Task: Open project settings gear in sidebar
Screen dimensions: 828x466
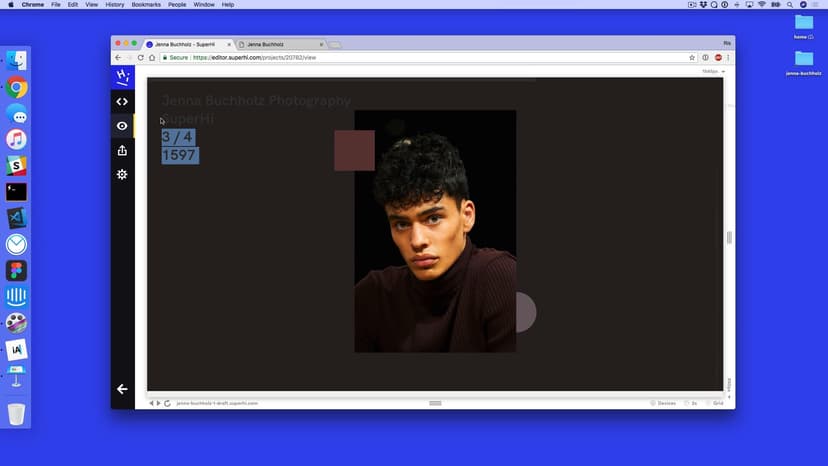Action: point(122,174)
